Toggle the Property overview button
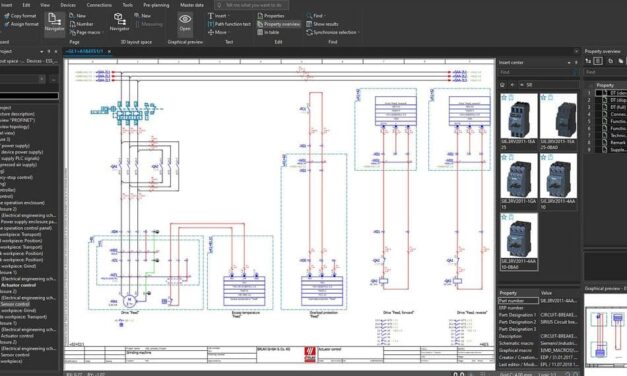627x376 pixels. pos(279,24)
